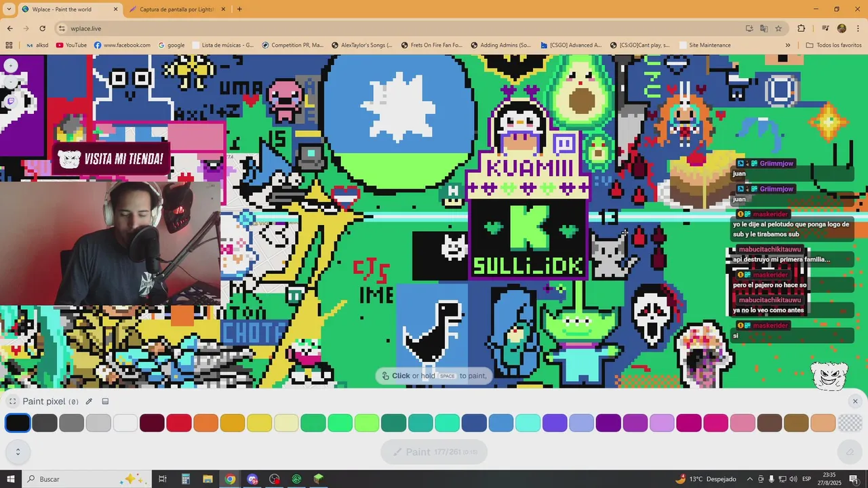Image resolution: width=868 pixels, height=488 pixels.
Task: Open Calculator from the taskbar
Action: 185,479
